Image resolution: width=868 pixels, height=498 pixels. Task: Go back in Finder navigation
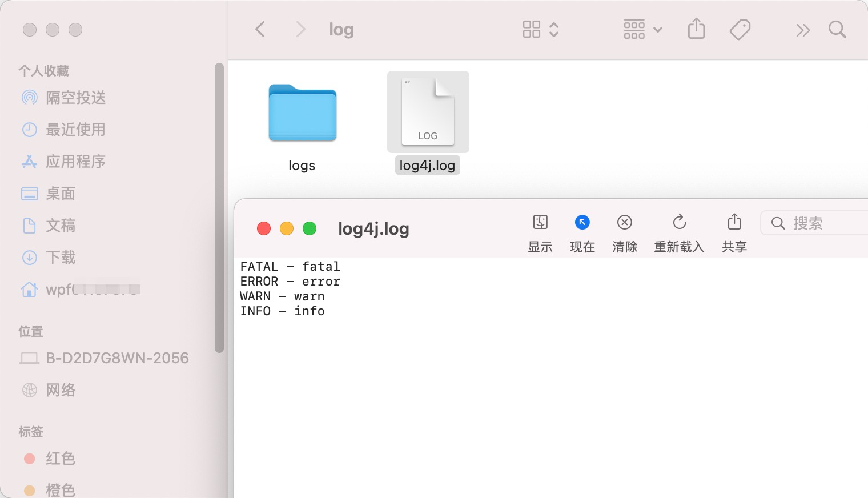260,29
